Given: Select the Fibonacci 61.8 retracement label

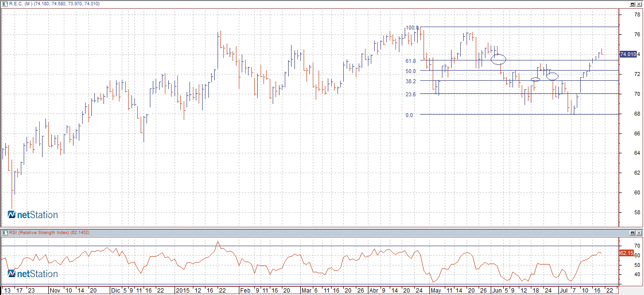Looking at the screenshot, I should [x=411, y=61].
